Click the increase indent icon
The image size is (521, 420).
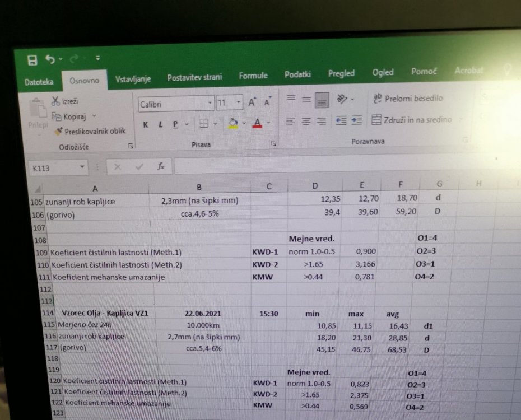click(356, 120)
